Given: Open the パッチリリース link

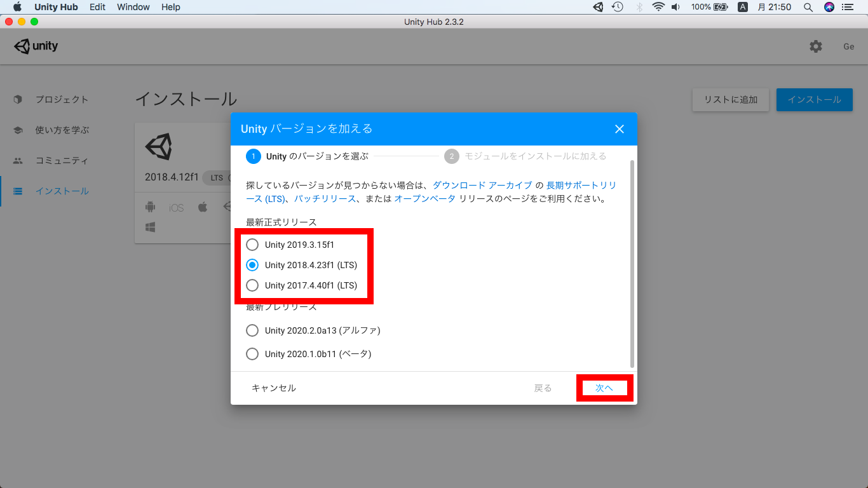Looking at the screenshot, I should click(x=325, y=199).
